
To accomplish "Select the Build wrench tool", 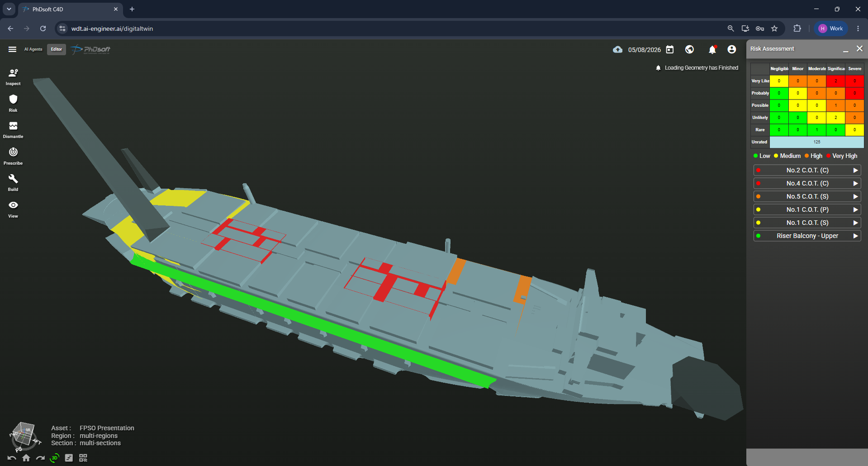I will click(13, 182).
